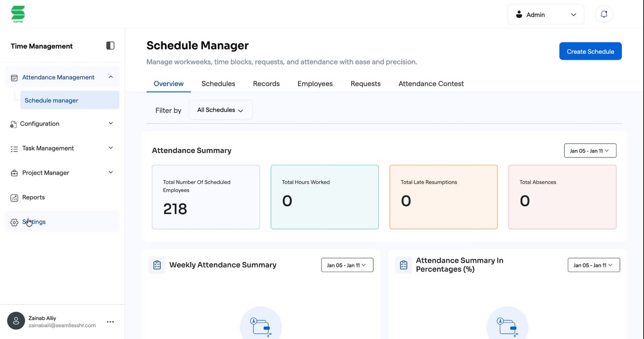
Task: Open the three-dot user options menu
Action: point(110,322)
